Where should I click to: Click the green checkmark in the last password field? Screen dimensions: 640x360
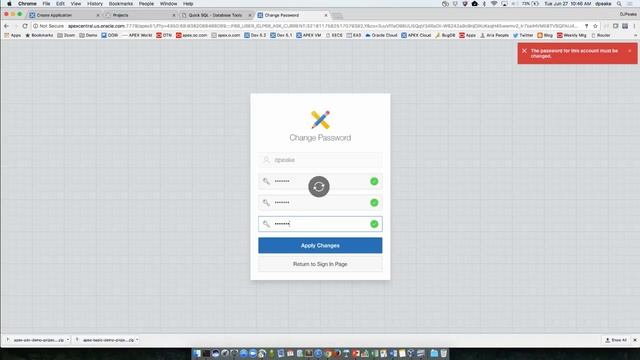pos(374,224)
